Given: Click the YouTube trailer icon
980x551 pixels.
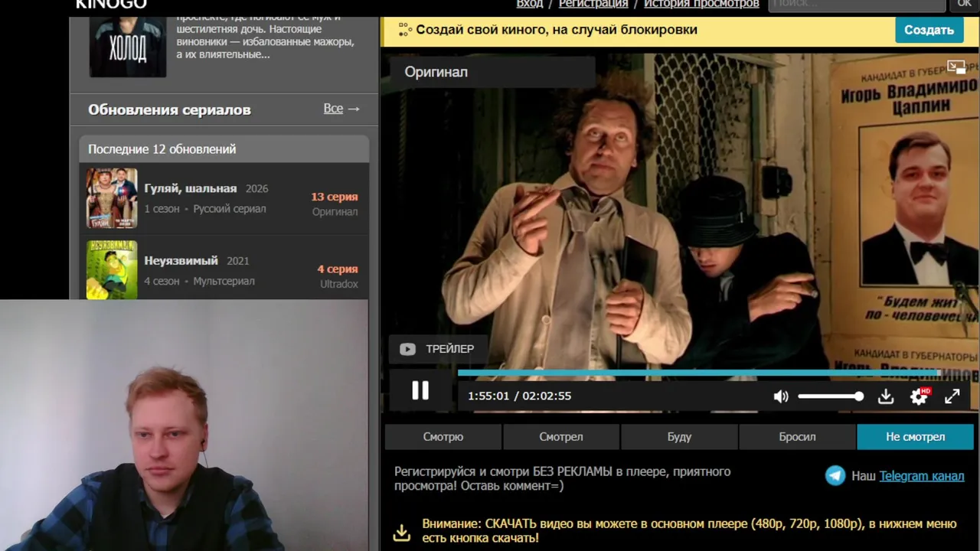Looking at the screenshot, I should 407,349.
